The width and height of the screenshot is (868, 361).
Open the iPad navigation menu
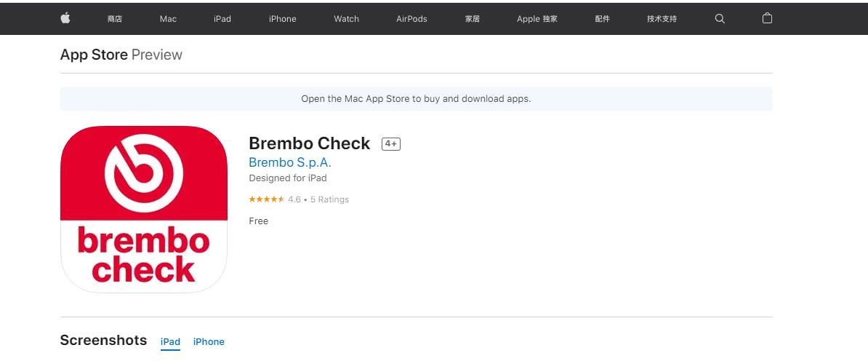coord(222,19)
